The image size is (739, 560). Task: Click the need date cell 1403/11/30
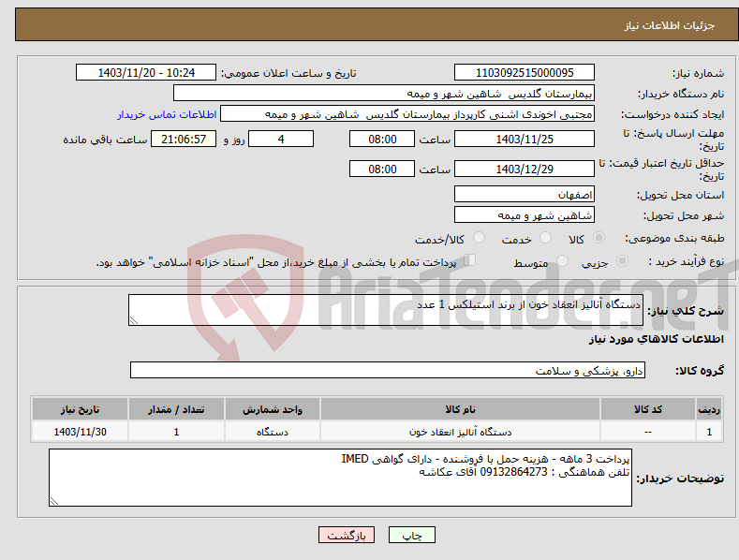click(81, 432)
